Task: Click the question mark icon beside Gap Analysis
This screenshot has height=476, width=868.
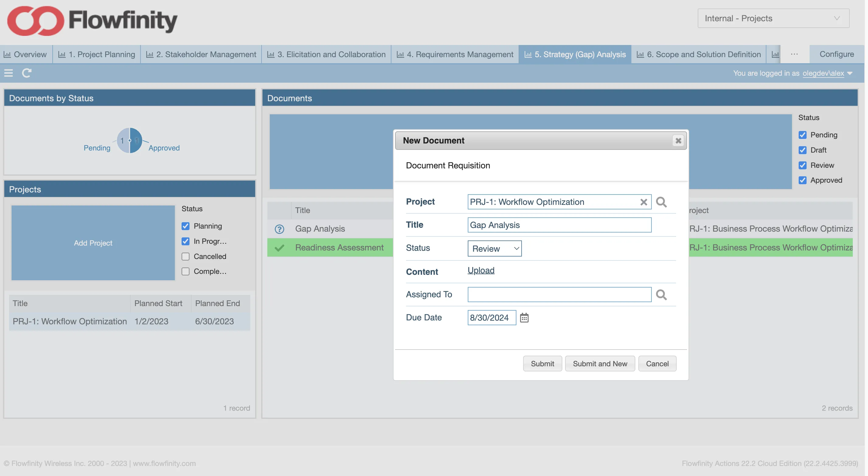Action: pyautogui.click(x=279, y=229)
